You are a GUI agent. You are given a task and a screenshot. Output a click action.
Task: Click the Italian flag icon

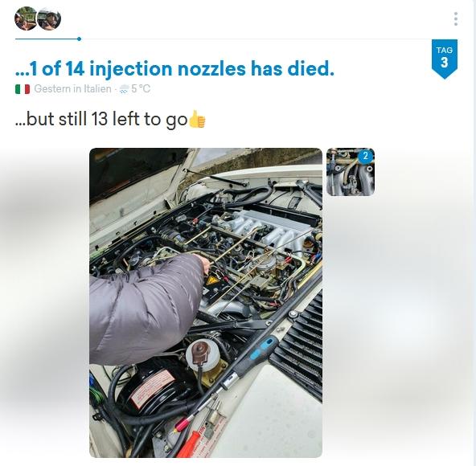[23, 89]
